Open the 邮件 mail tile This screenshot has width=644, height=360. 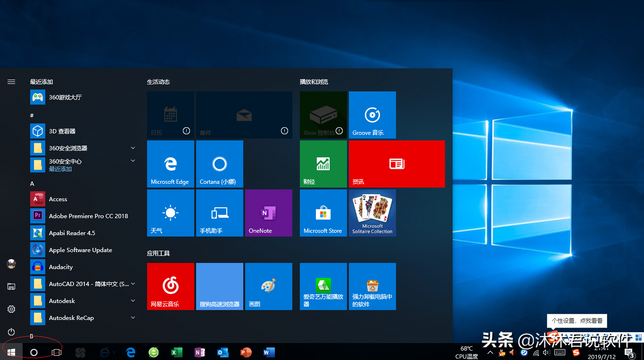point(244,115)
